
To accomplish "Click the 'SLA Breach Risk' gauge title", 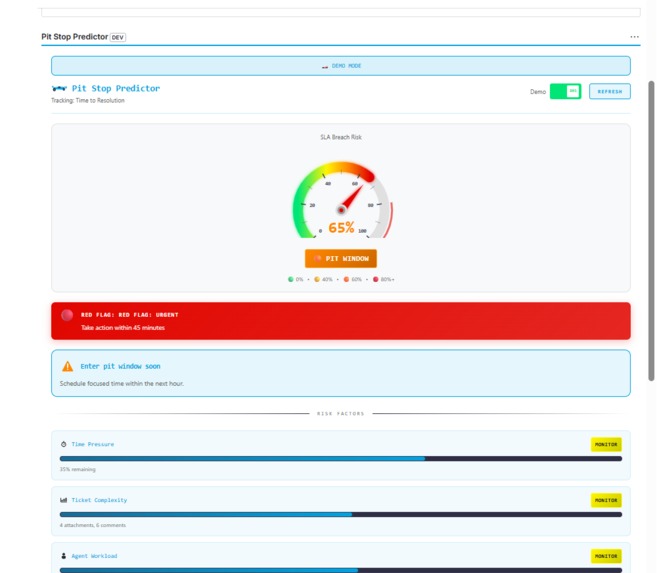I will [x=341, y=137].
